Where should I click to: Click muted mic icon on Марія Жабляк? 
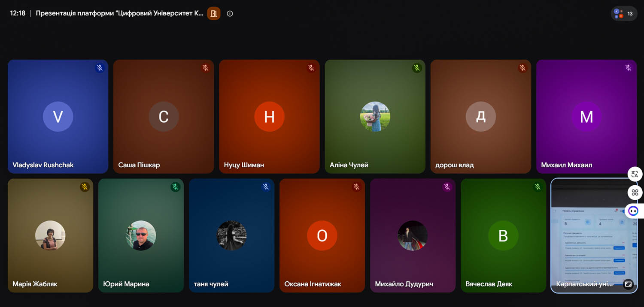tap(85, 187)
